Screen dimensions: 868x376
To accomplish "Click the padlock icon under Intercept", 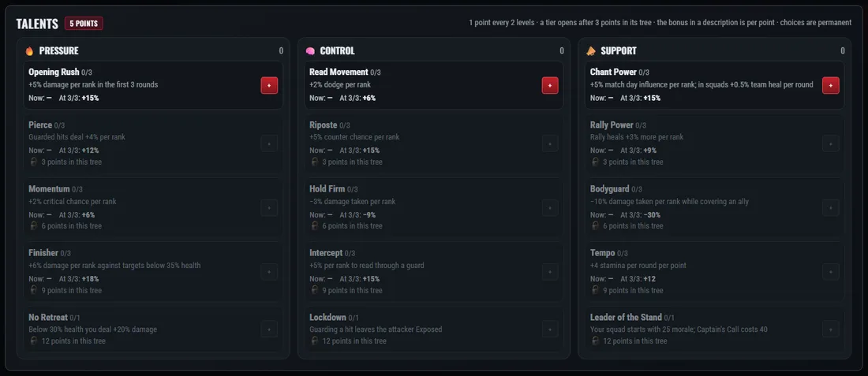I will tap(314, 290).
